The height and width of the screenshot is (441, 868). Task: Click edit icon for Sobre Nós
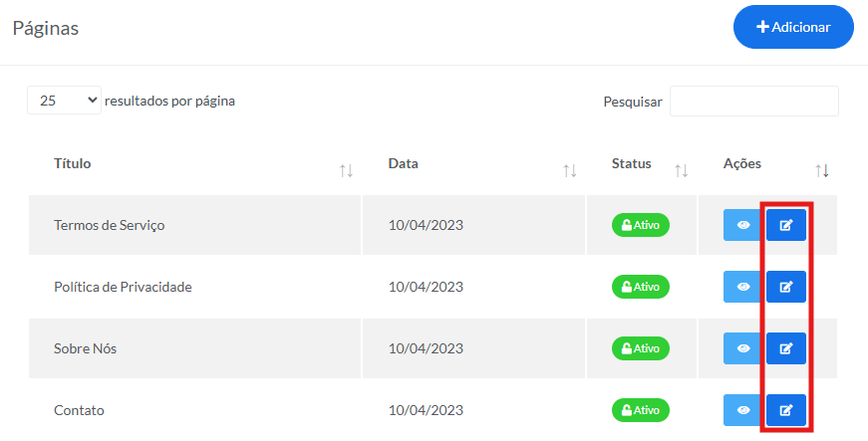pos(785,348)
